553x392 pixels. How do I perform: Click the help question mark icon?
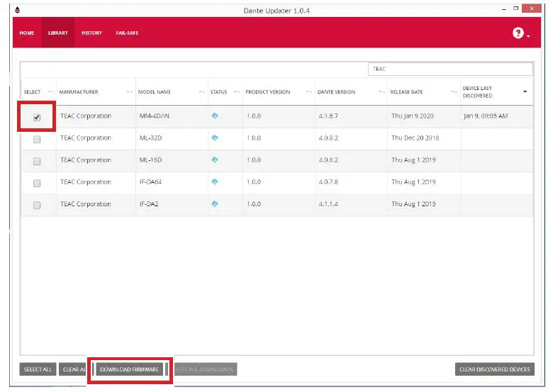tap(518, 33)
